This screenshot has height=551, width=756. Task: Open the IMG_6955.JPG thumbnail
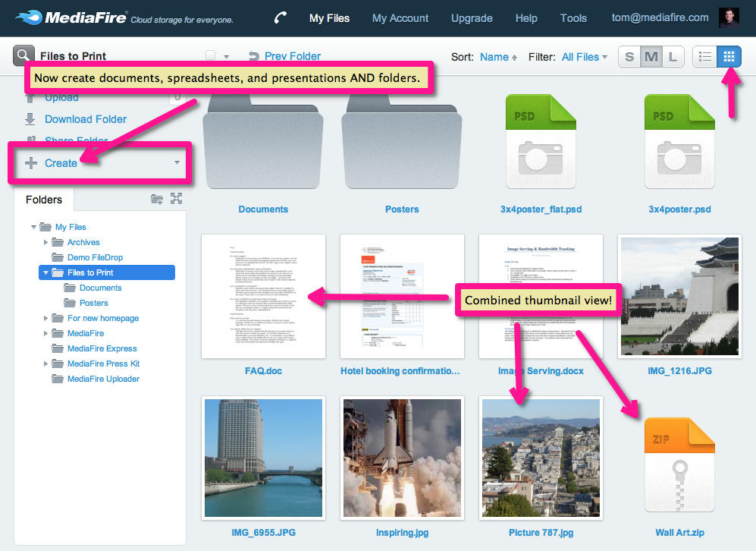(x=263, y=458)
